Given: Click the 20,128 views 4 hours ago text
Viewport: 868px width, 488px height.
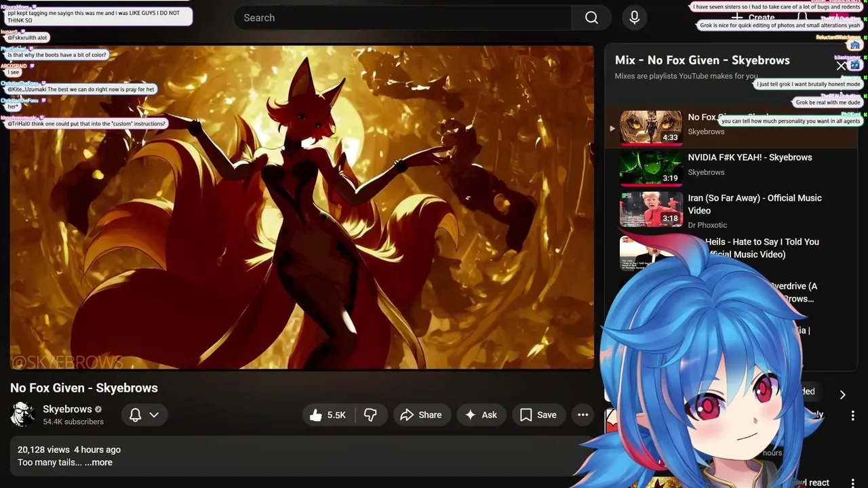Looking at the screenshot, I should click(x=69, y=449).
